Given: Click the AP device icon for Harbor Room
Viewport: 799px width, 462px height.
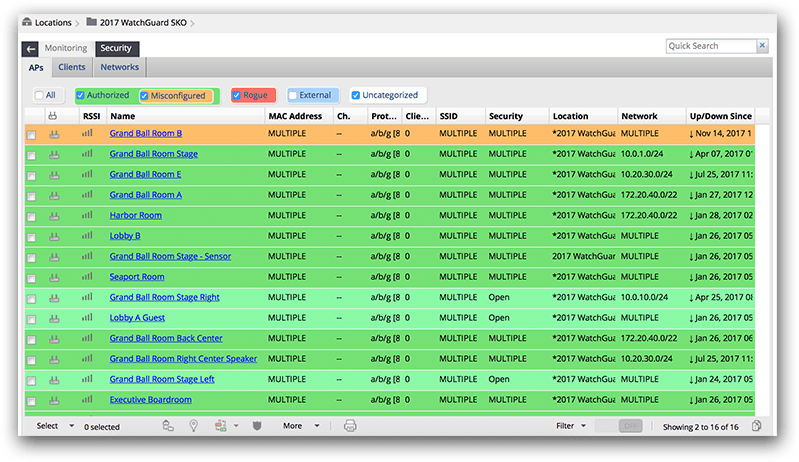Looking at the screenshot, I should (54, 215).
